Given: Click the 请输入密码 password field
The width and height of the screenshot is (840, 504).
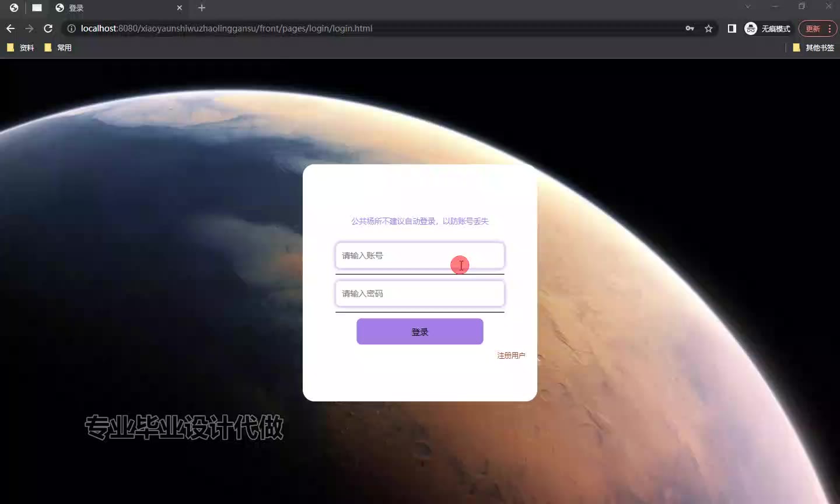Looking at the screenshot, I should [420, 293].
